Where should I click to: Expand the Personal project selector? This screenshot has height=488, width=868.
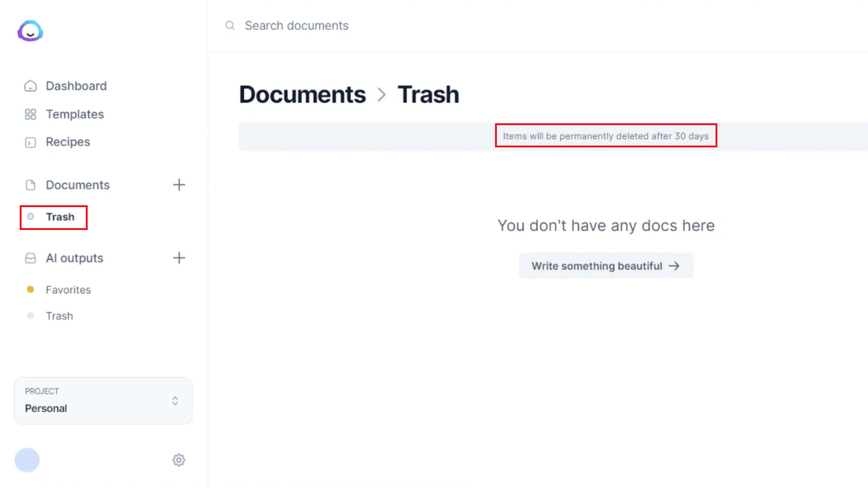pos(103,401)
